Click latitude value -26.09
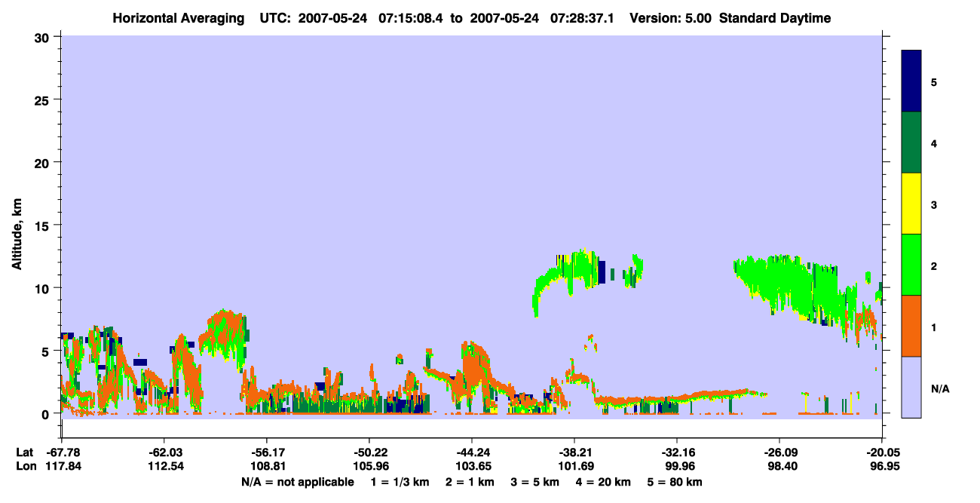Image resolution: width=980 pixels, height=503 pixels. click(x=779, y=452)
